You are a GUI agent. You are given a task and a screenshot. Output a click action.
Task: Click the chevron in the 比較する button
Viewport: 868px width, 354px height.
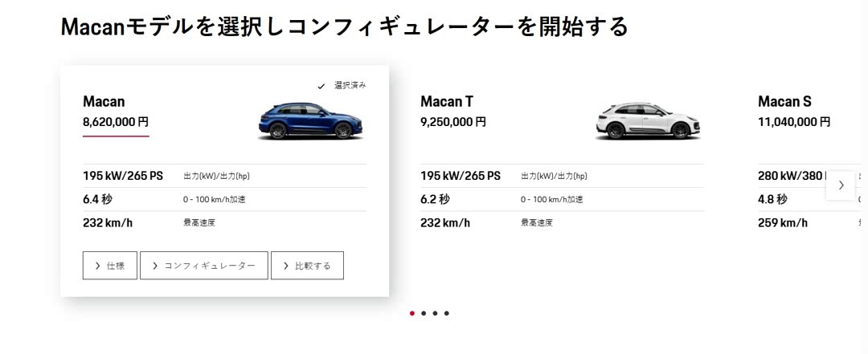click(x=285, y=266)
